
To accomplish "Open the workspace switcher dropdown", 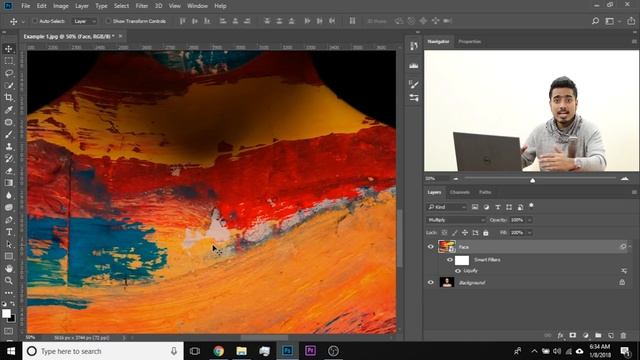I will 612,21.
